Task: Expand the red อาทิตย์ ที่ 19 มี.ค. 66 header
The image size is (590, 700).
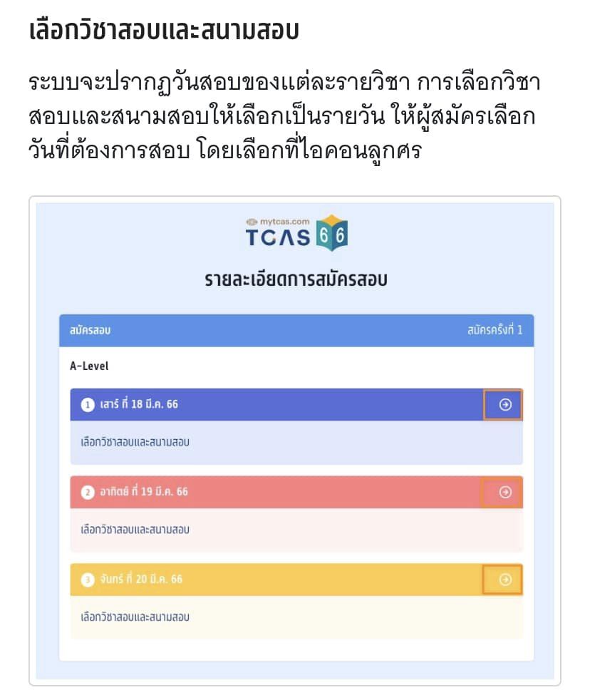Action: coord(296,492)
